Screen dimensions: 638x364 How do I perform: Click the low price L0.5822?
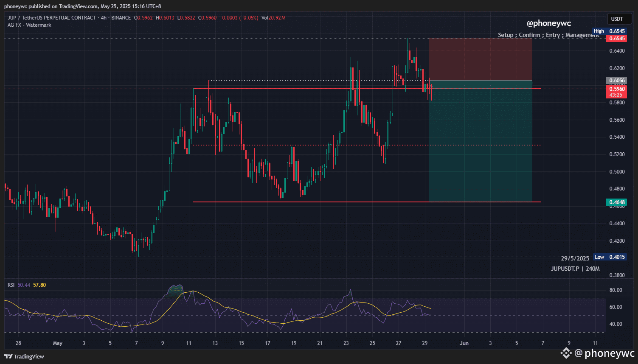click(x=186, y=18)
